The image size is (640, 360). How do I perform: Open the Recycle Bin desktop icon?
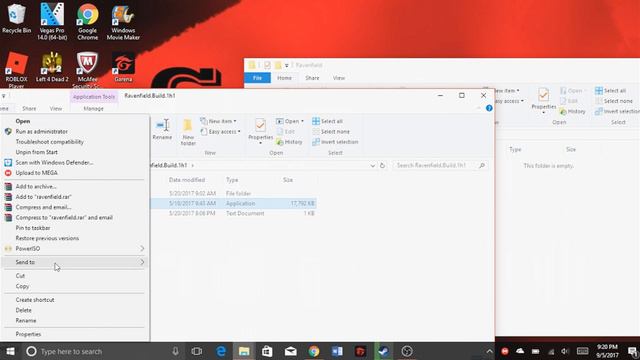coord(16,19)
